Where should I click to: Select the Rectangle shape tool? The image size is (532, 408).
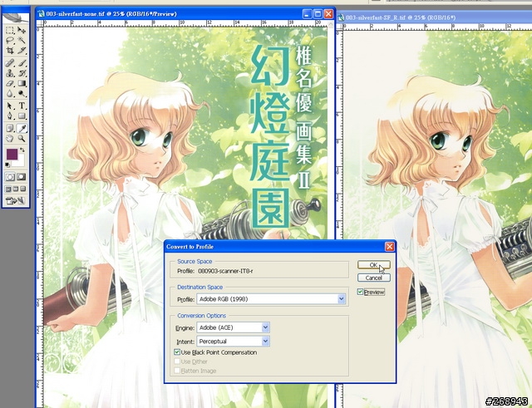click(22, 116)
